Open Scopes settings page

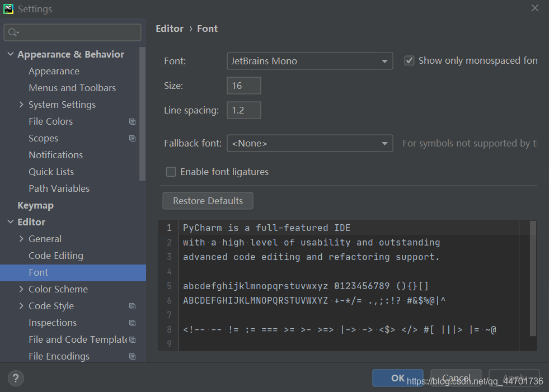click(x=44, y=138)
